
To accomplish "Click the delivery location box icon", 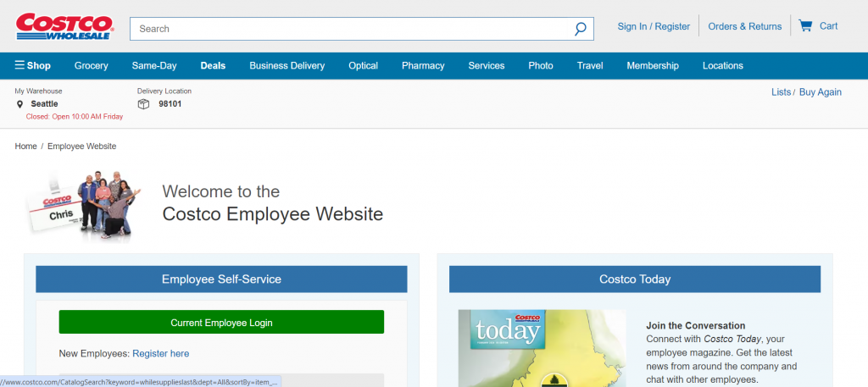I will (x=143, y=104).
